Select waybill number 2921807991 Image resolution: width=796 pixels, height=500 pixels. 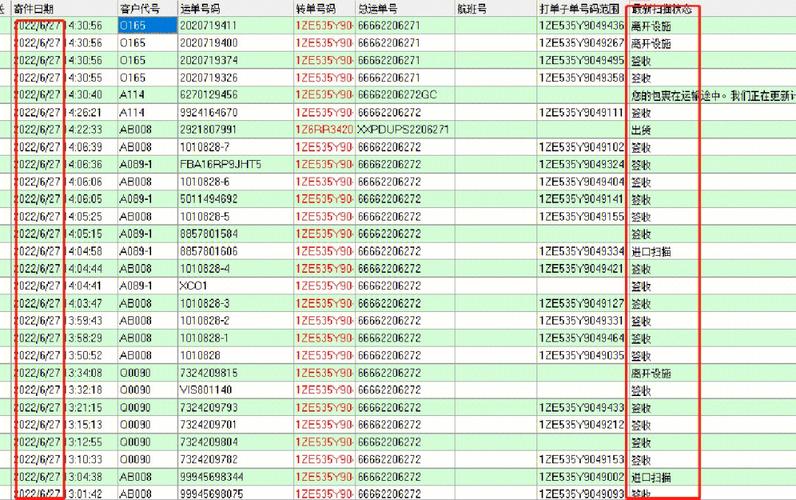point(209,129)
